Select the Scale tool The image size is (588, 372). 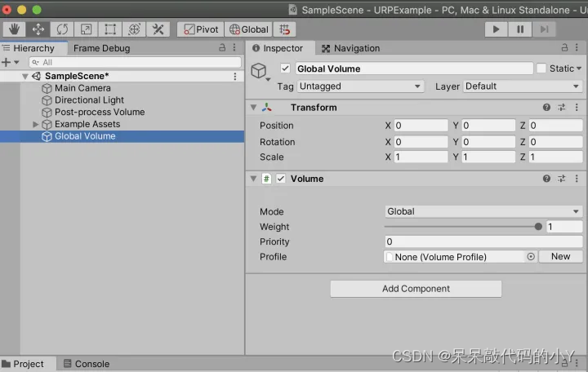(87, 29)
